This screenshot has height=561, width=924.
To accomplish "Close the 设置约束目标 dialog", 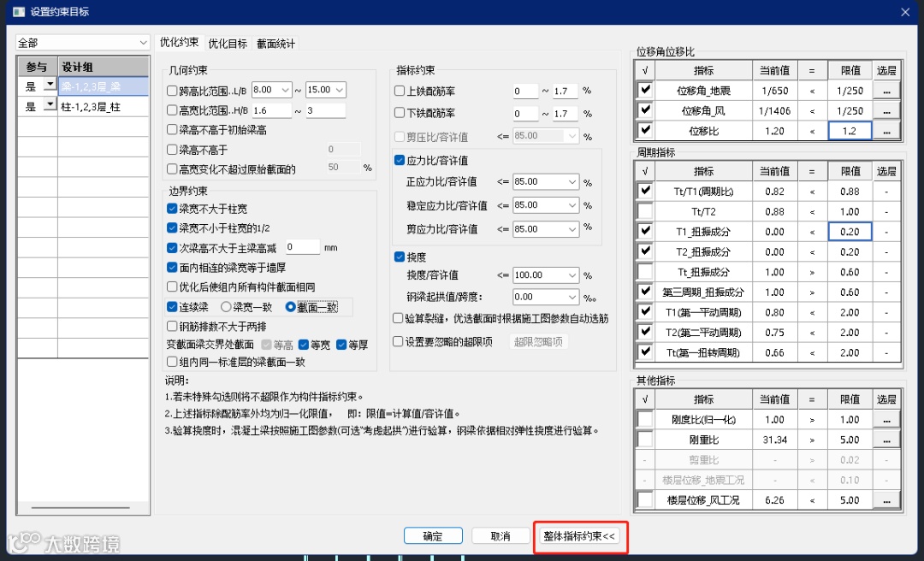I will click(905, 12).
